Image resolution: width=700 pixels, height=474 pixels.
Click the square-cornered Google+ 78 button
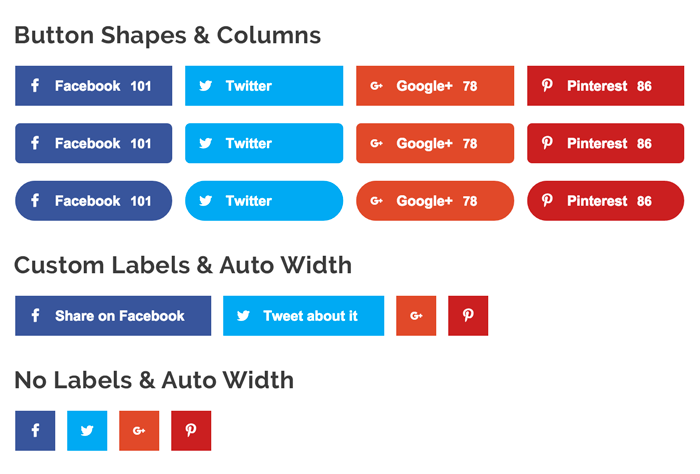(x=435, y=86)
